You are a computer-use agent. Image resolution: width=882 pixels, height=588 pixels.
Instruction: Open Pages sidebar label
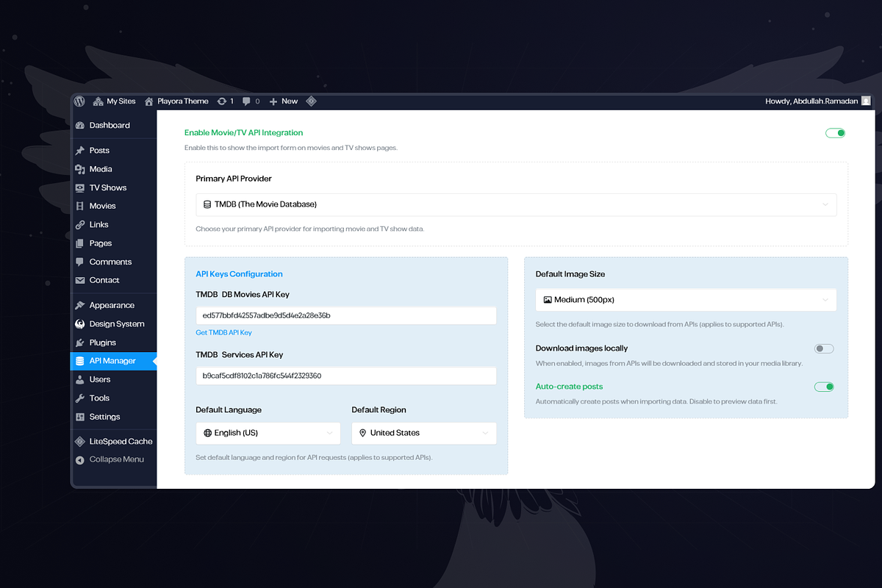pyautogui.click(x=101, y=243)
